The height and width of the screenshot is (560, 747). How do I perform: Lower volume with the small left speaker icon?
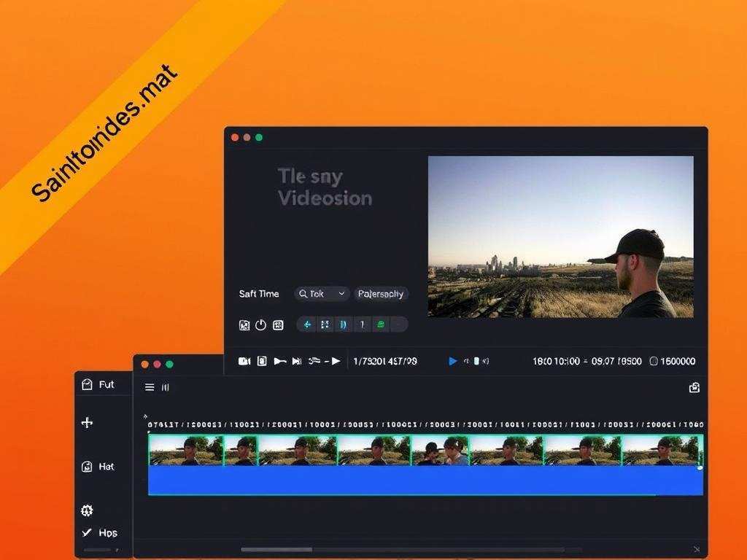point(466,362)
